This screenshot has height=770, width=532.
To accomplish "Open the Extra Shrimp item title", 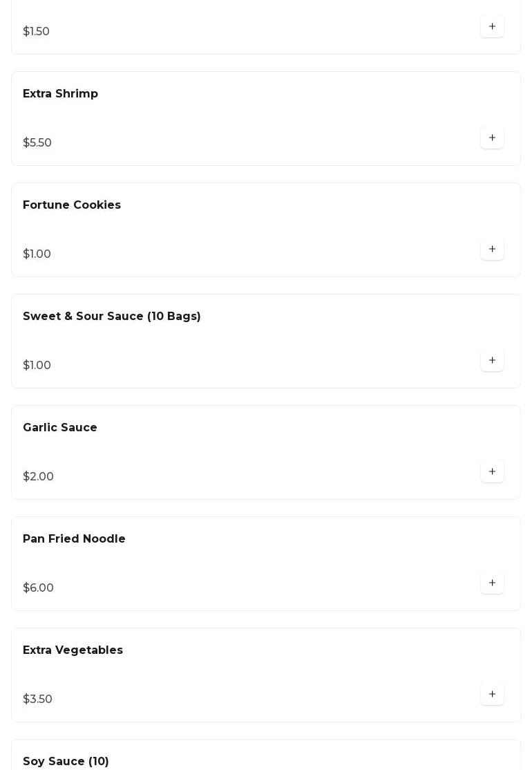I will tap(61, 94).
